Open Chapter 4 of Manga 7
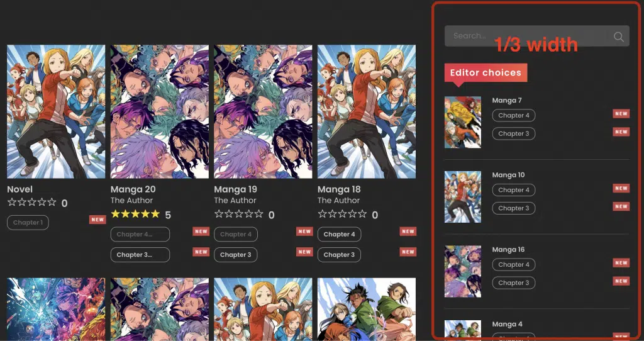644x341 pixels. point(514,115)
